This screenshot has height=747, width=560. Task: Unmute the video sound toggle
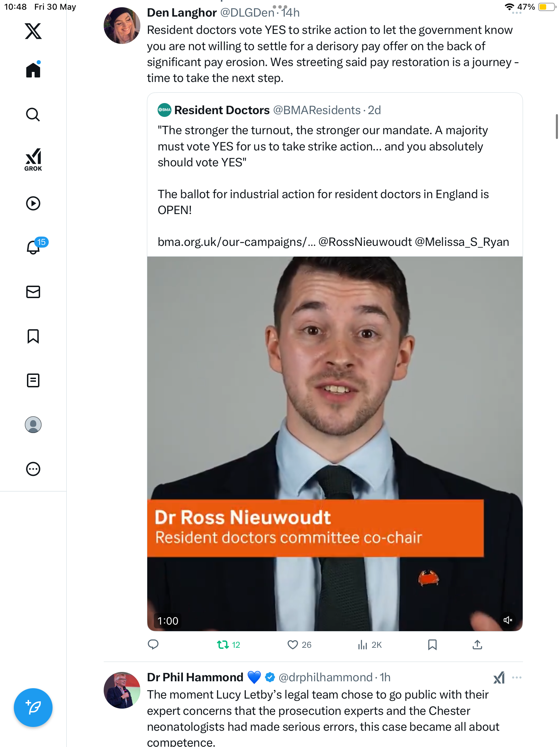507,620
